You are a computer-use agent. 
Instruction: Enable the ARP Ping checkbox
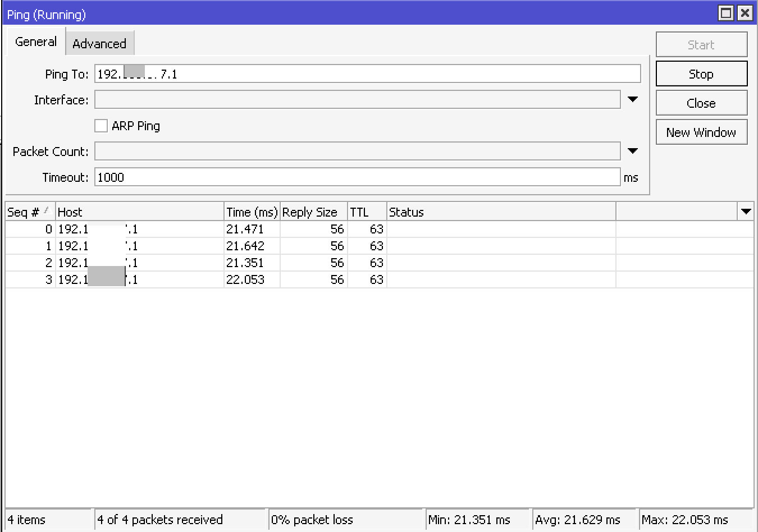pos(101,126)
